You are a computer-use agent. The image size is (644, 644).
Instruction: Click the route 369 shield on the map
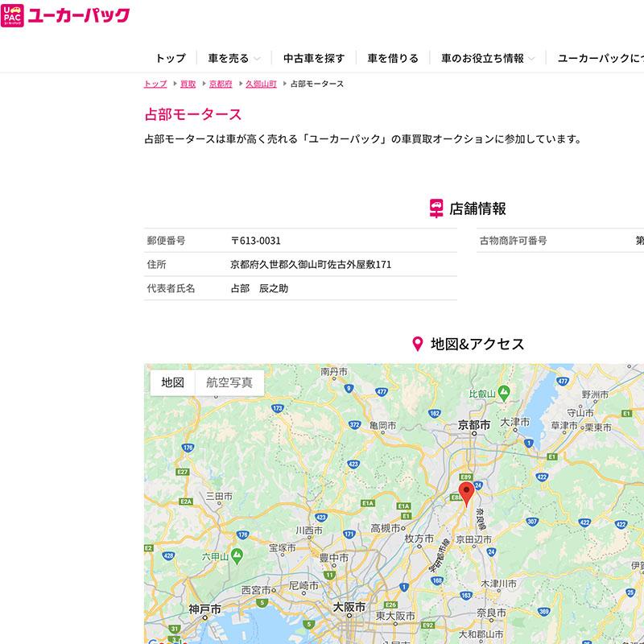tap(544, 612)
